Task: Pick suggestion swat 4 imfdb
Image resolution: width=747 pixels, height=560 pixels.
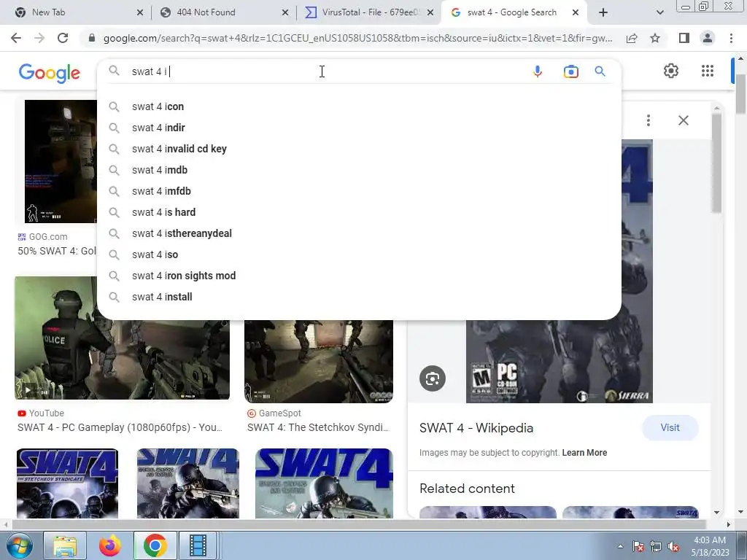Action: (359, 191)
